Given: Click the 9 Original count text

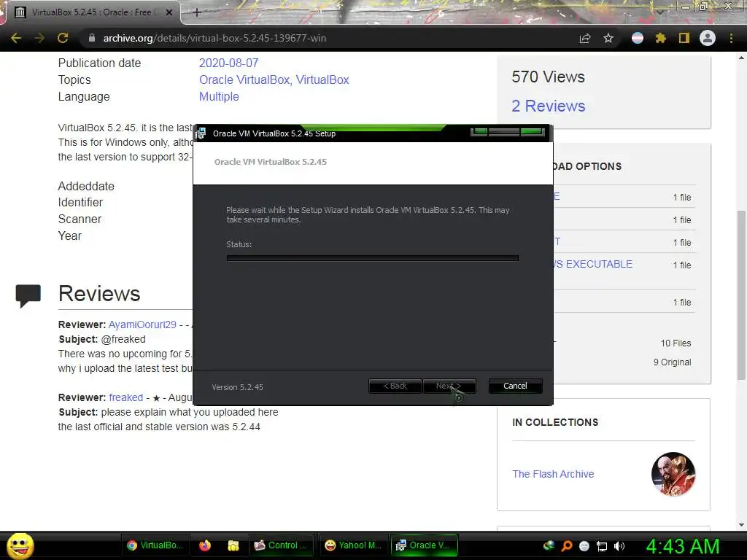Looking at the screenshot, I should coord(672,362).
